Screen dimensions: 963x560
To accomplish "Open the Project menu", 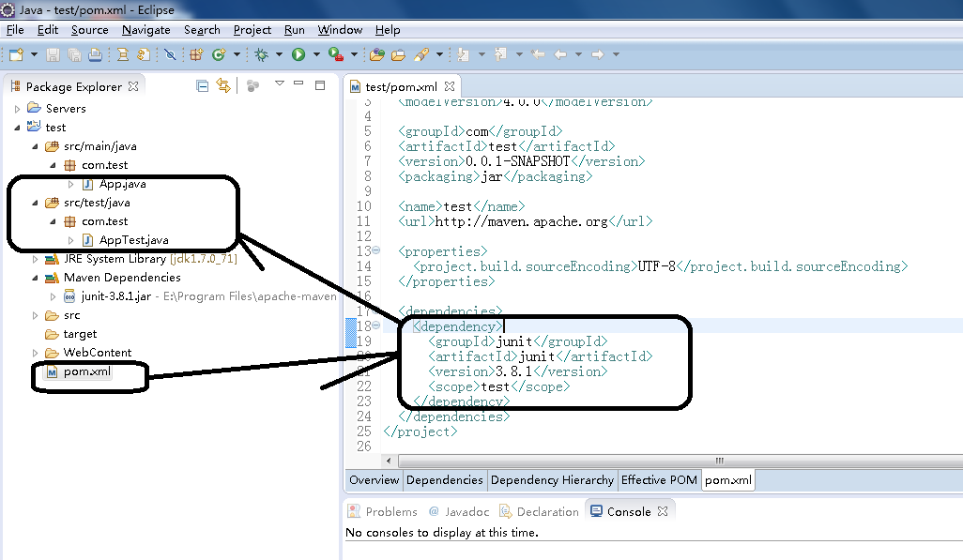I will point(252,30).
